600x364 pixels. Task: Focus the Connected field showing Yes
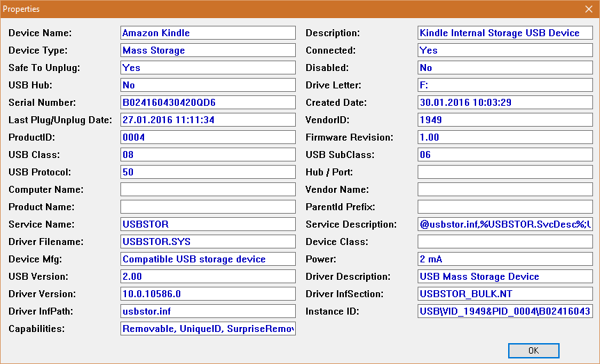point(505,50)
